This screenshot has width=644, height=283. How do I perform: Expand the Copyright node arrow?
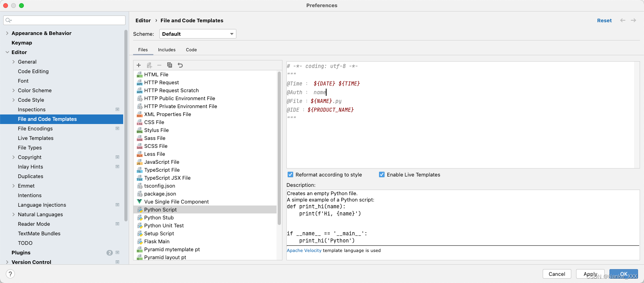tap(14, 157)
